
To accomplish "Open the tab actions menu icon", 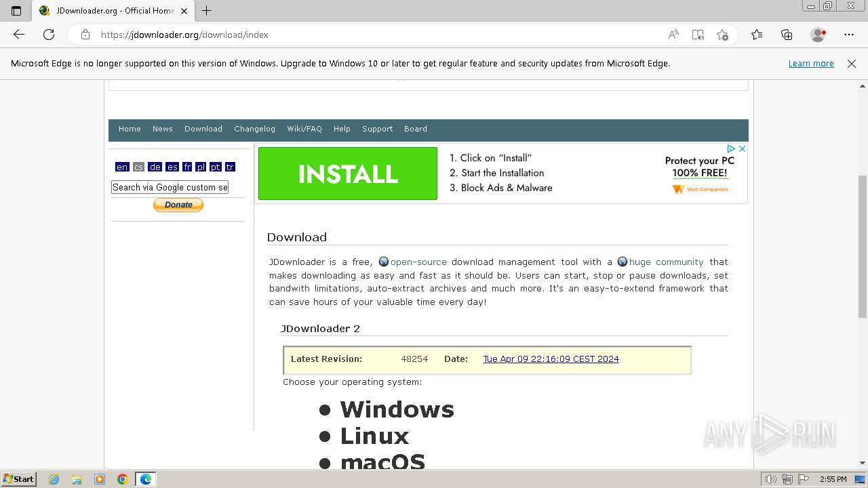I will point(16,11).
